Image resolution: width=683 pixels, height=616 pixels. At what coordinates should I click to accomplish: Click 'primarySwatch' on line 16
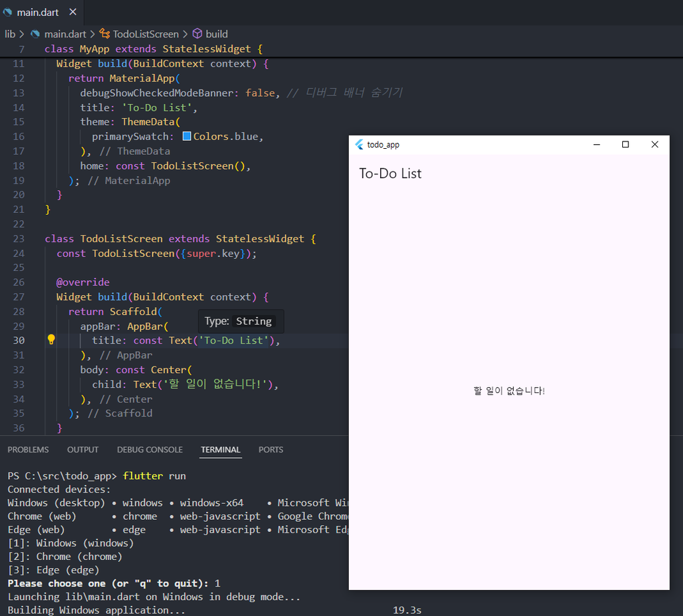point(130,137)
